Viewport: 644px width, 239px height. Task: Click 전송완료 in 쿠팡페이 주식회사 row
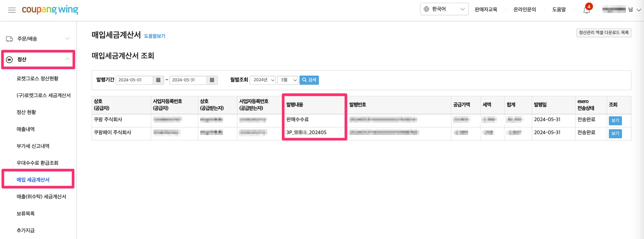[586, 133]
